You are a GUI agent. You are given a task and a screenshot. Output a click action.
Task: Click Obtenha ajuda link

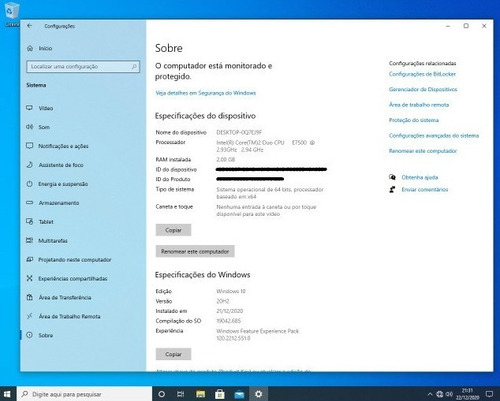[x=420, y=177]
